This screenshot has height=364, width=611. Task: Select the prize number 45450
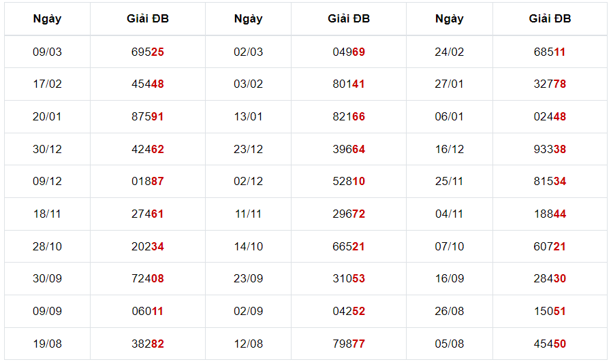(550, 344)
